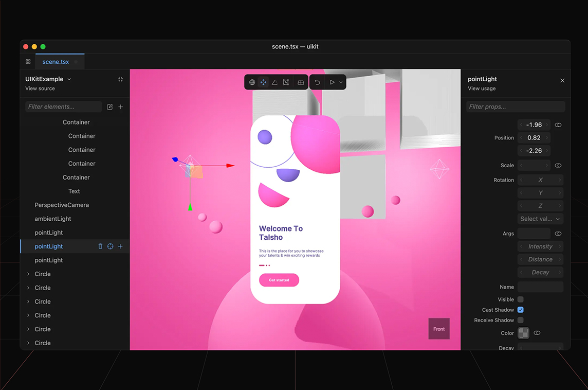Click the Front view cube button
The height and width of the screenshot is (390, 588).
click(439, 329)
